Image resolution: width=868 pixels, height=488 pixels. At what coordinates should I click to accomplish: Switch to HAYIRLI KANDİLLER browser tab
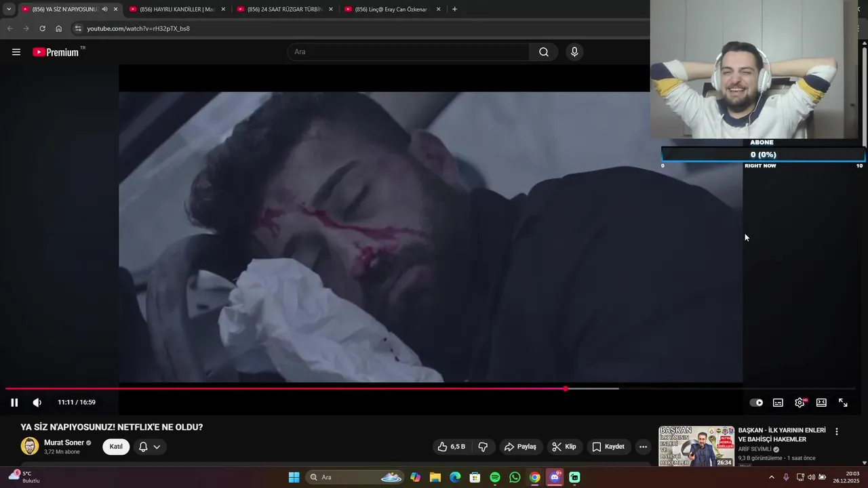[177, 9]
